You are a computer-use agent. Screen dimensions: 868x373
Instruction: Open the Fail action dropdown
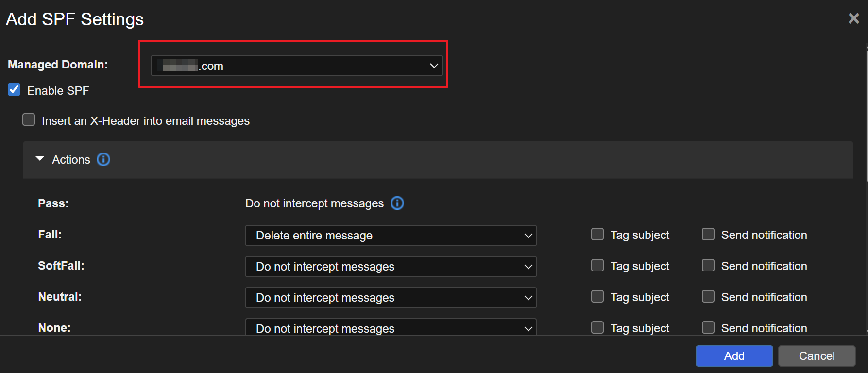click(x=391, y=236)
